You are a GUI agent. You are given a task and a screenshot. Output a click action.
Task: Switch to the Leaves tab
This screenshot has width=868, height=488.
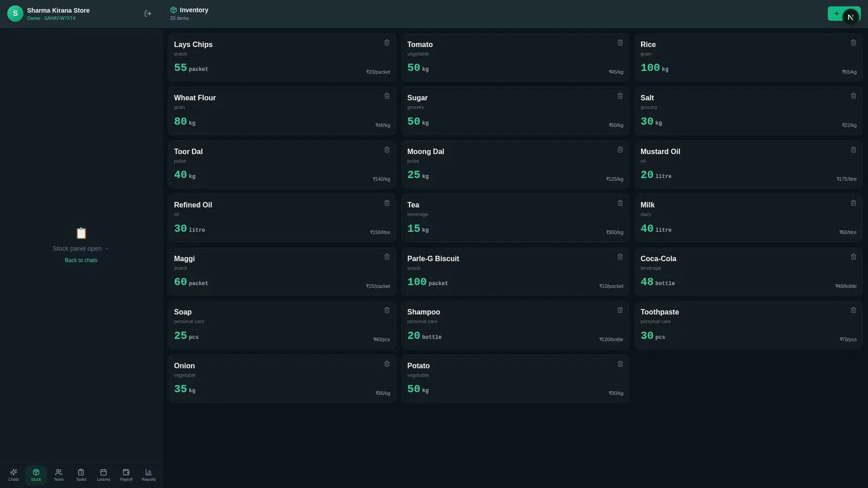click(104, 475)
